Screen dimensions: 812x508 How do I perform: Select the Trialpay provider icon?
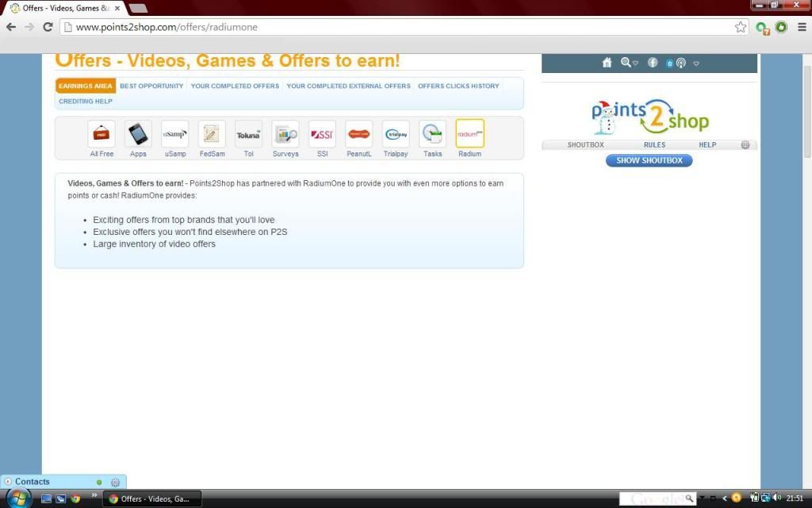click(396, 133)
